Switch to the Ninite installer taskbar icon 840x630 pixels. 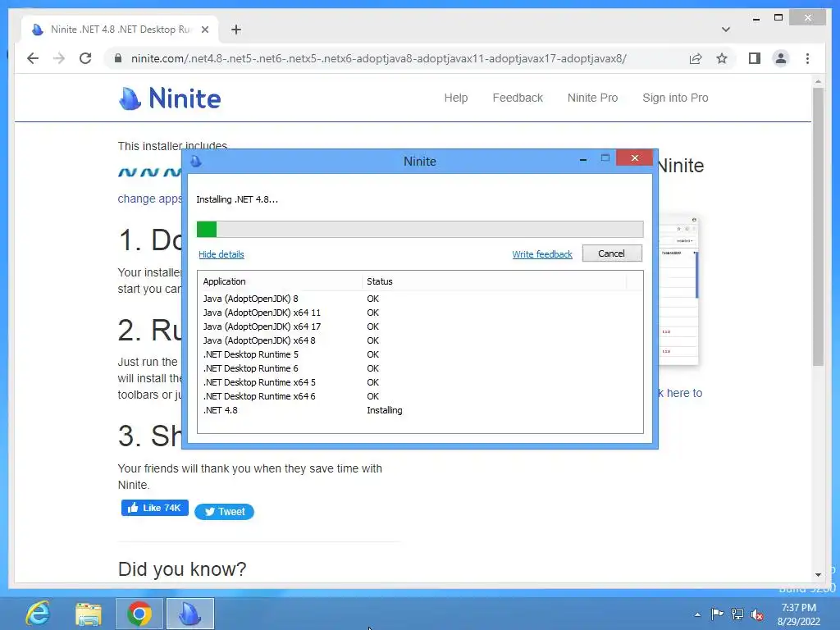pyautogui.click(x=190, y=614)
